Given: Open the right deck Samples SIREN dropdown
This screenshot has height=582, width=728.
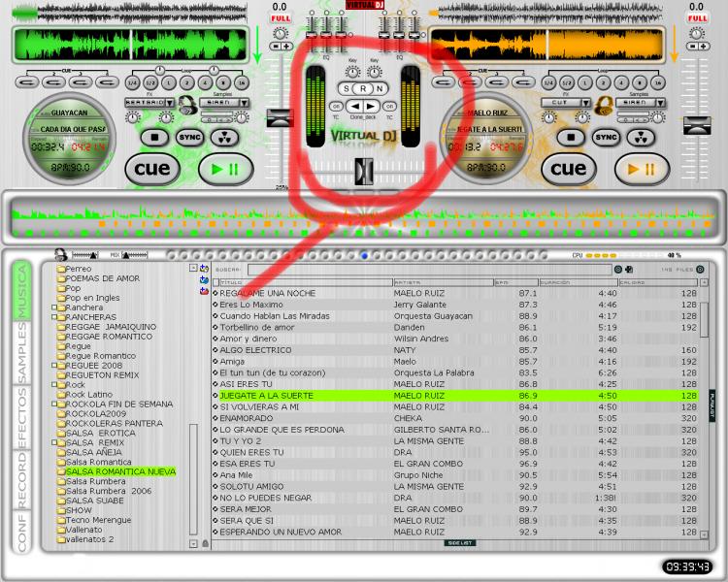Looking at the screenshot, I should (x=660, y=103).
